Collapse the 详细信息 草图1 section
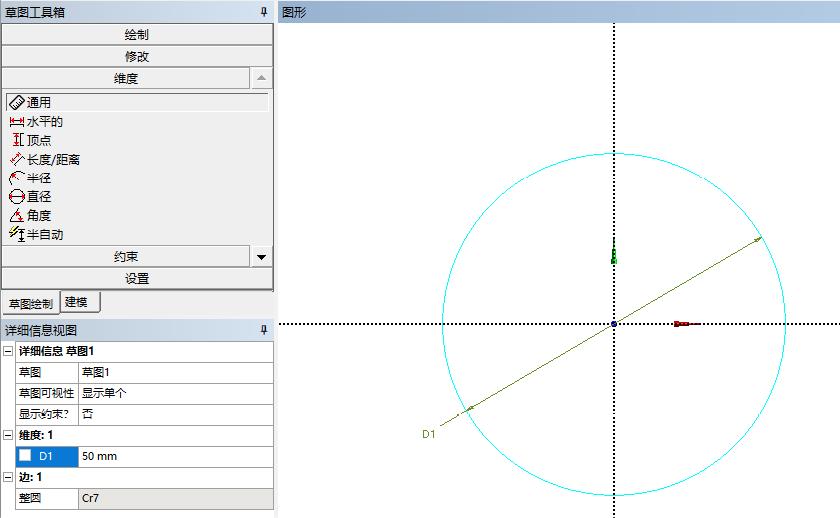 (8, 351)
